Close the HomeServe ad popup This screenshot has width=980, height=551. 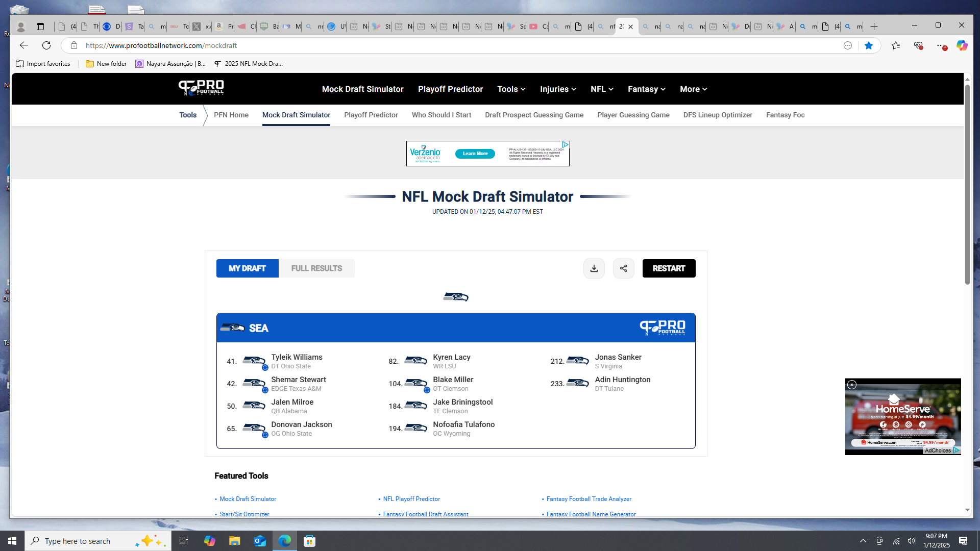pos(852,385)
